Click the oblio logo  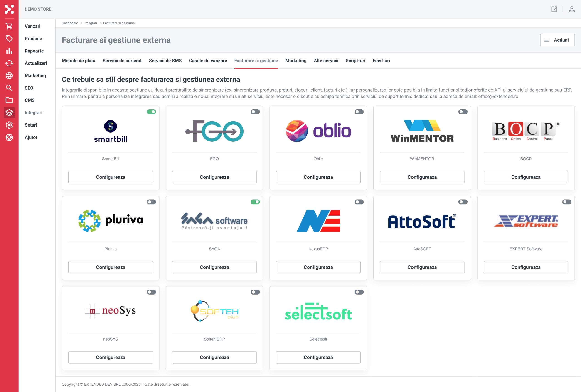(x=318, y=131)
